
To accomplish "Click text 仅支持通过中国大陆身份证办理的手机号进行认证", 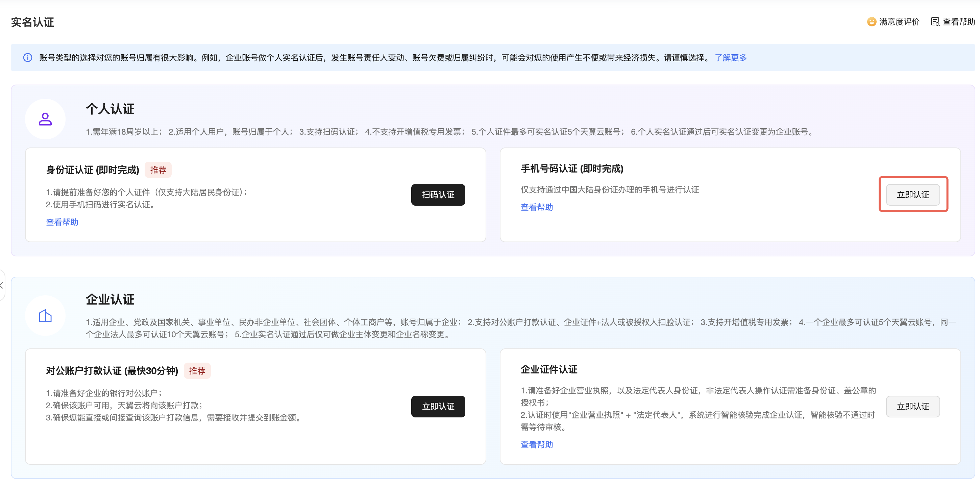I will coord(610,189).
